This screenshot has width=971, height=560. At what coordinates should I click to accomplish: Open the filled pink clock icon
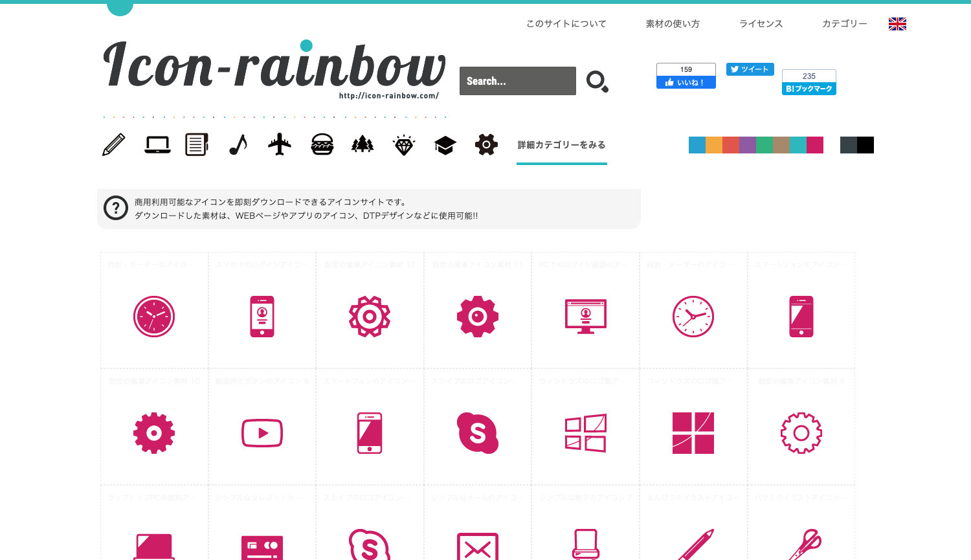click(154, 317)
